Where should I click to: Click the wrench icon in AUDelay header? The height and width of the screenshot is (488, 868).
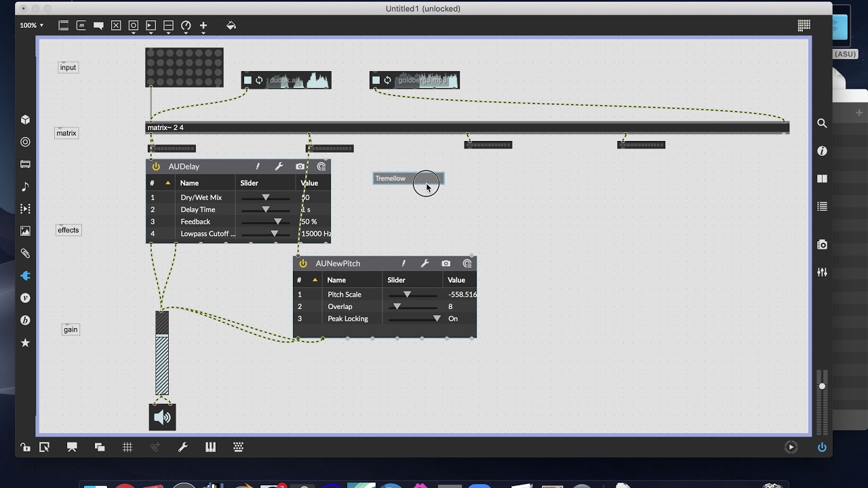(x=279, y=167)
